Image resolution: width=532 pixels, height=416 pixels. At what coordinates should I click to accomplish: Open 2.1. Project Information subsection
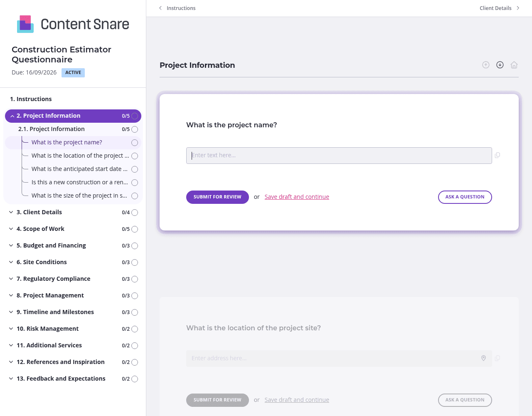click(x=52, y=129)
